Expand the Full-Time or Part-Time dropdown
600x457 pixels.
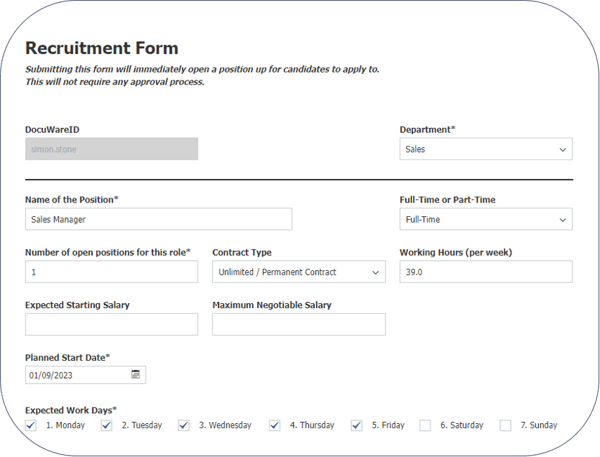(x=485, y=219)
